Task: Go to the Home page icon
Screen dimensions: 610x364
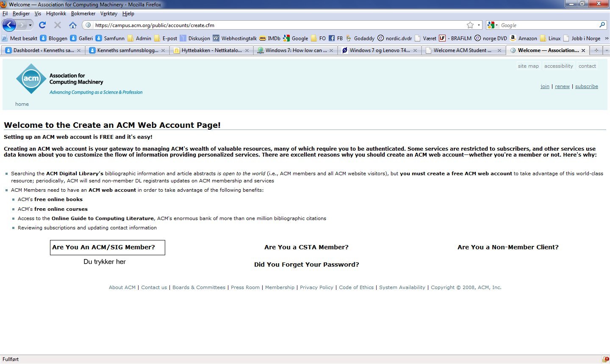Action: [x=73, y=25]
